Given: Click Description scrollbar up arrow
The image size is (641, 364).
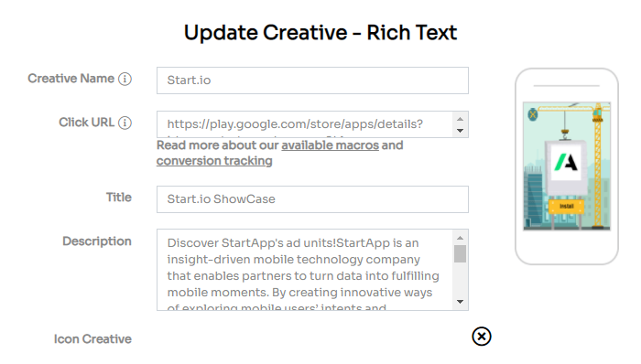Looking at the screenshot, I should [461, 238].
